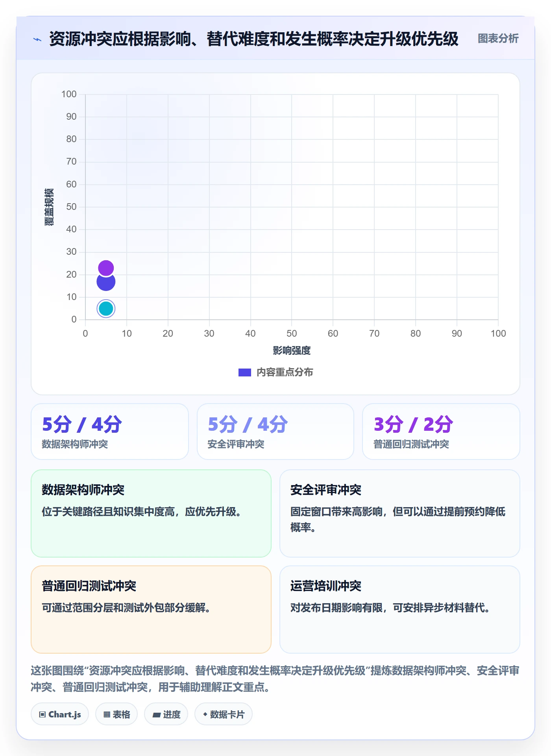Image resolution: width=551 pixels, height=756 pixels.
Task: Click the 数据卡片 diamond icon
Action: tap(205, 714)
